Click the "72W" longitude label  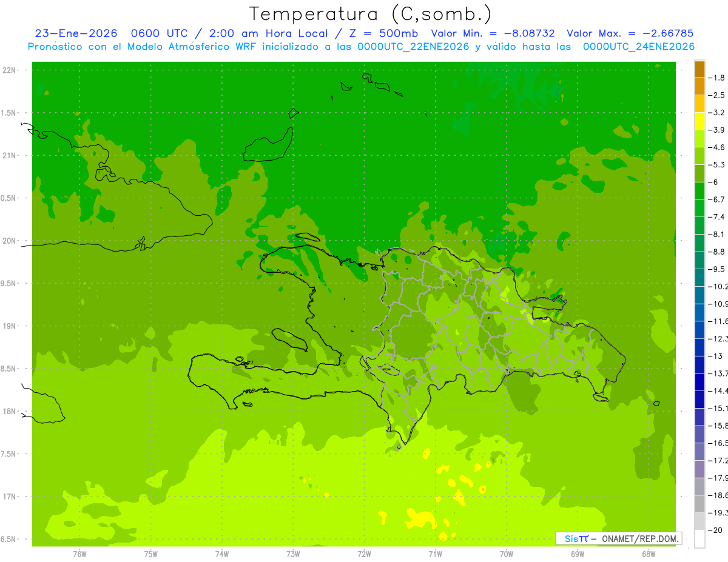(x=364, y=554)
